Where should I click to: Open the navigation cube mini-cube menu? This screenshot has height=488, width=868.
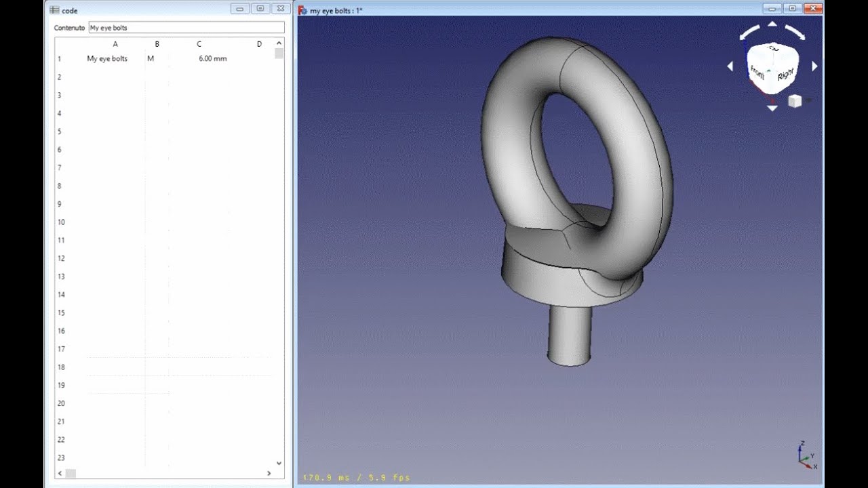795,101
